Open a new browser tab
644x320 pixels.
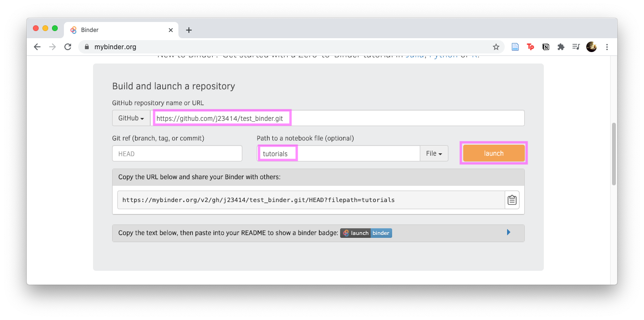tap(189, 30)
